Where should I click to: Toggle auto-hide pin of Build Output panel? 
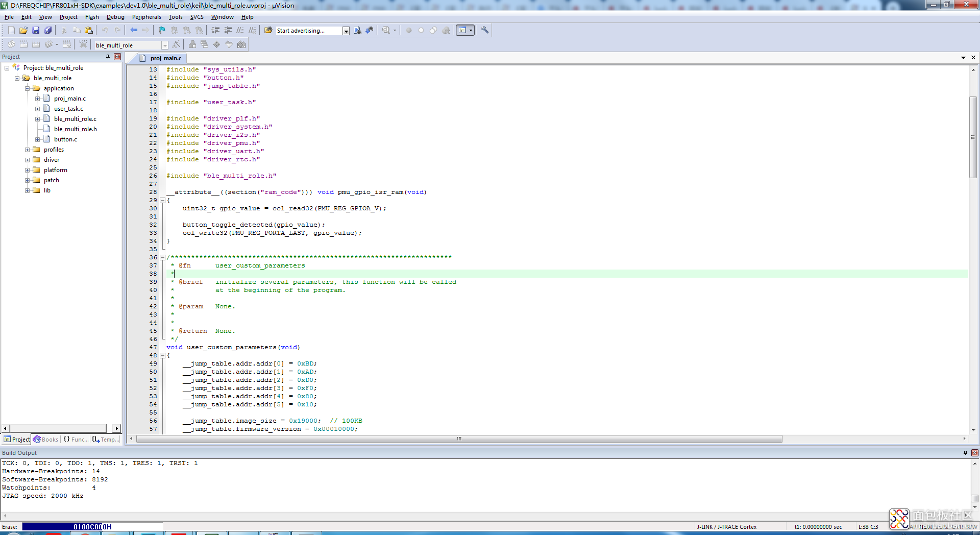pos(965,453)
